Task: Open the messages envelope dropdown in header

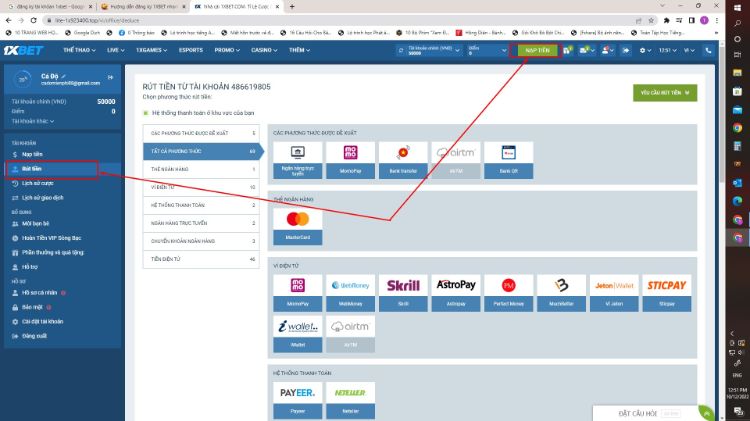Action: click(586, 50)
